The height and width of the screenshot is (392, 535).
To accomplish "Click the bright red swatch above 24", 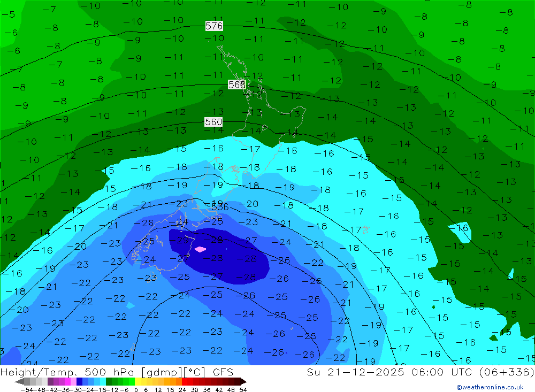I will coord(185,382).
